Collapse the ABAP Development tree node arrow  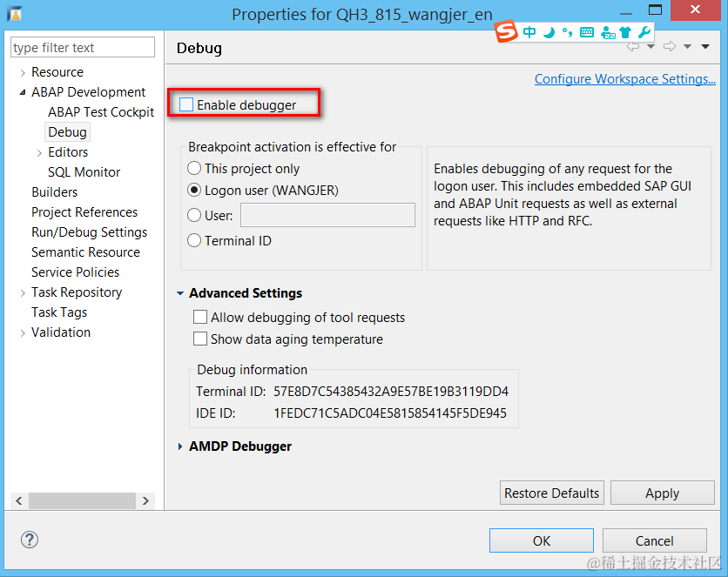point(23,92)
